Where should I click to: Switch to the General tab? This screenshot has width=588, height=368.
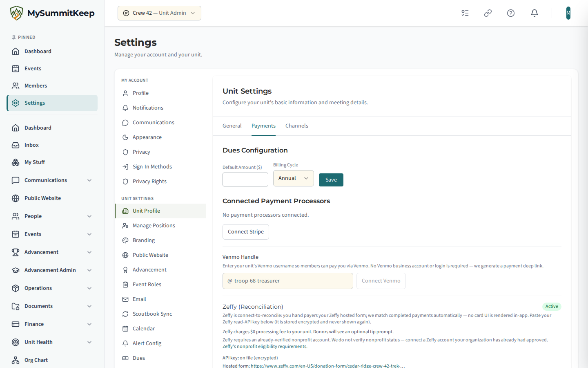pyautogui.click(x=232, y=126)
